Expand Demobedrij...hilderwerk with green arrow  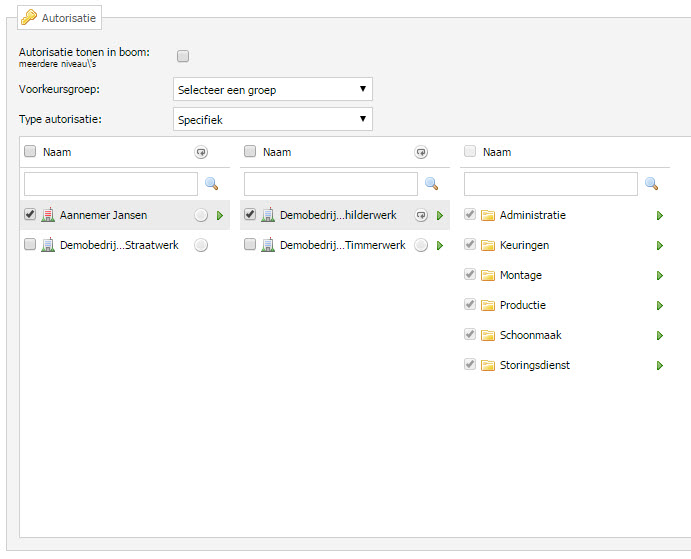[x=440, y=216]
